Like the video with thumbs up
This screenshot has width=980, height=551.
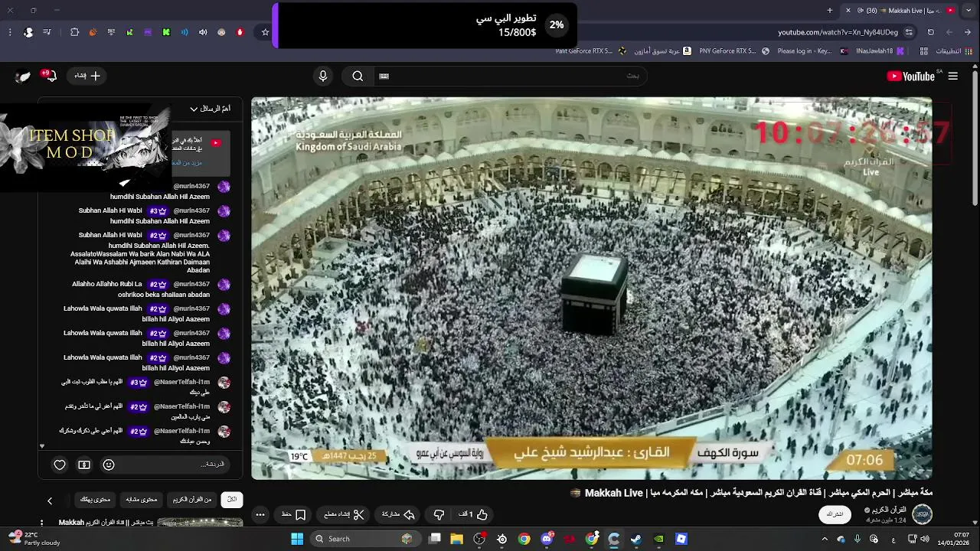pos(473,514)
